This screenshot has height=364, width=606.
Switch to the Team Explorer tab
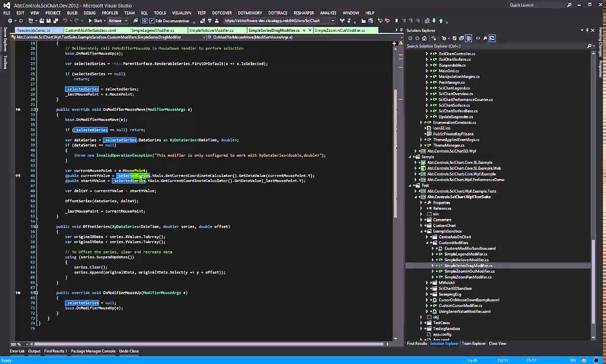pyautogui.click(x=473, y=343)
